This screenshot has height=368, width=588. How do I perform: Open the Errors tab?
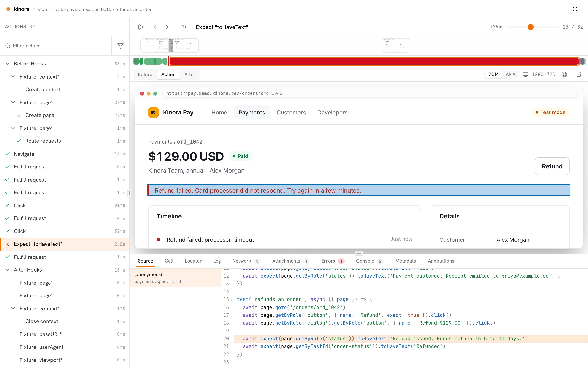[333, 261]
